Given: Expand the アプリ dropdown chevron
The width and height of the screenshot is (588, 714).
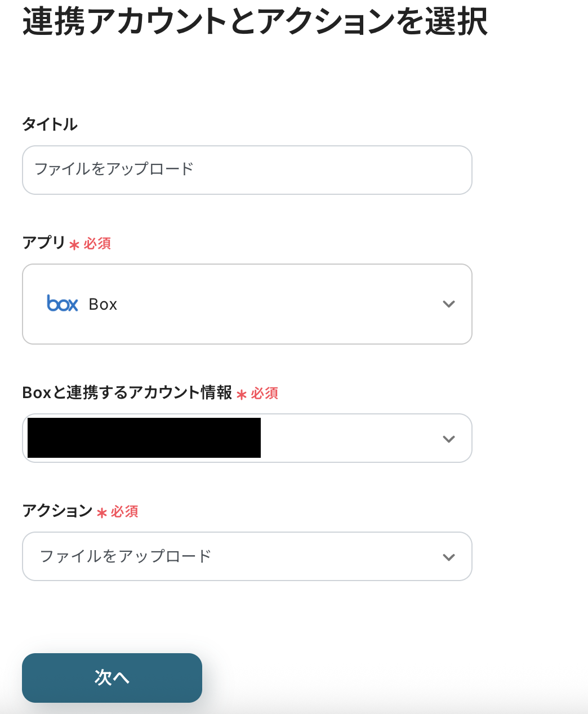Looking at the screenshot, I should coord(448,304).
